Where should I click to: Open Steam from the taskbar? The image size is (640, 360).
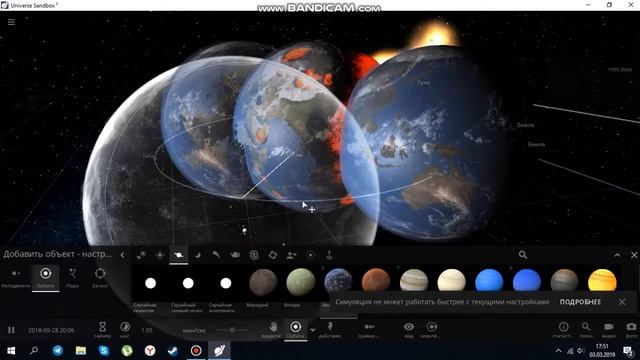(x=173, y=351)
